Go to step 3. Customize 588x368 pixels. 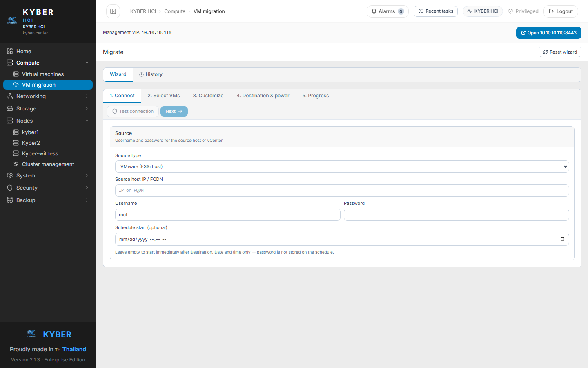pyautogui.click(x=208, y=96)
